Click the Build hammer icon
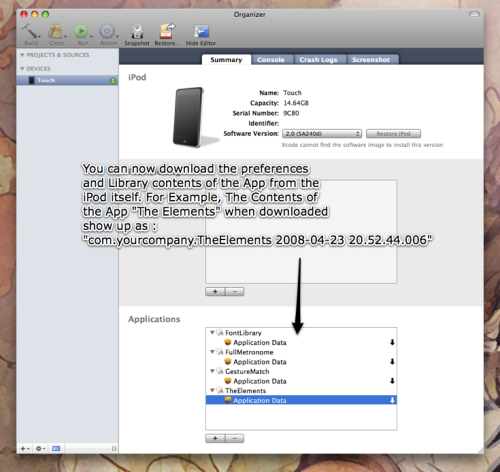The height and width of the screenshot is (472, 500). [30, 32]
